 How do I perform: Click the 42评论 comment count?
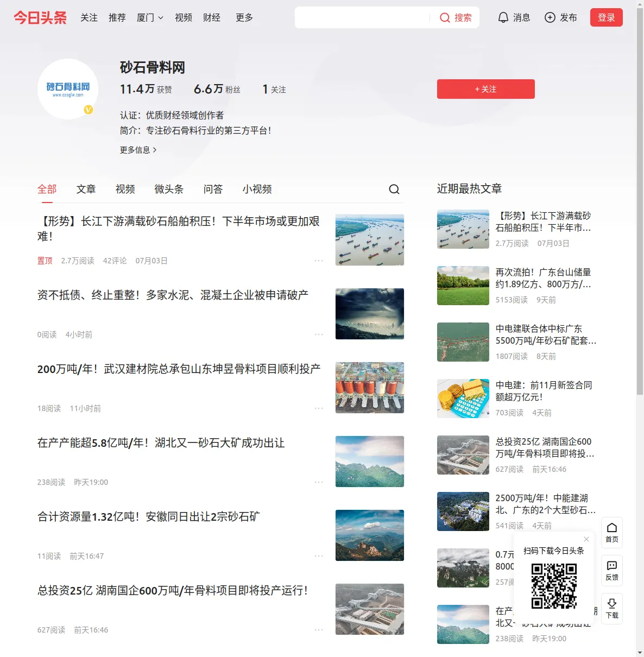coord(115,261)
